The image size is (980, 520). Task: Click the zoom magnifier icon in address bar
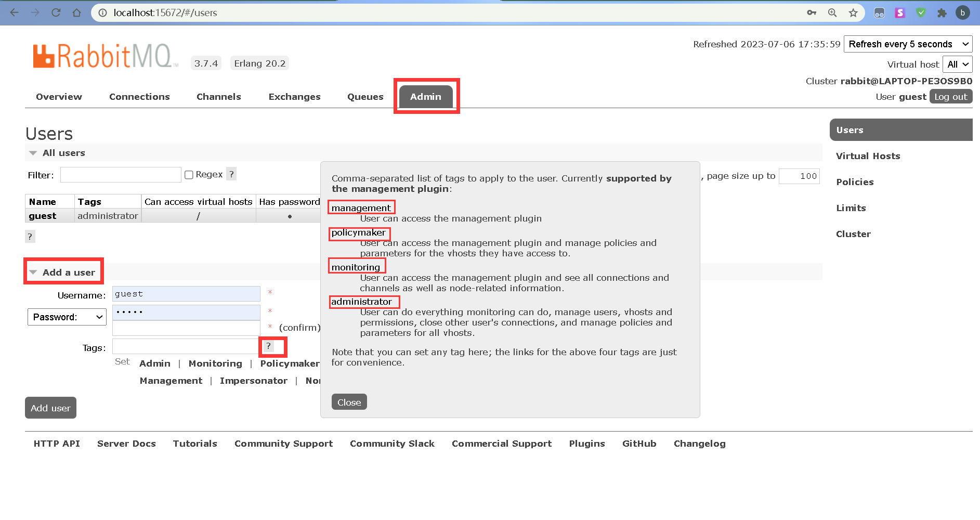click(x=832, y=12)
